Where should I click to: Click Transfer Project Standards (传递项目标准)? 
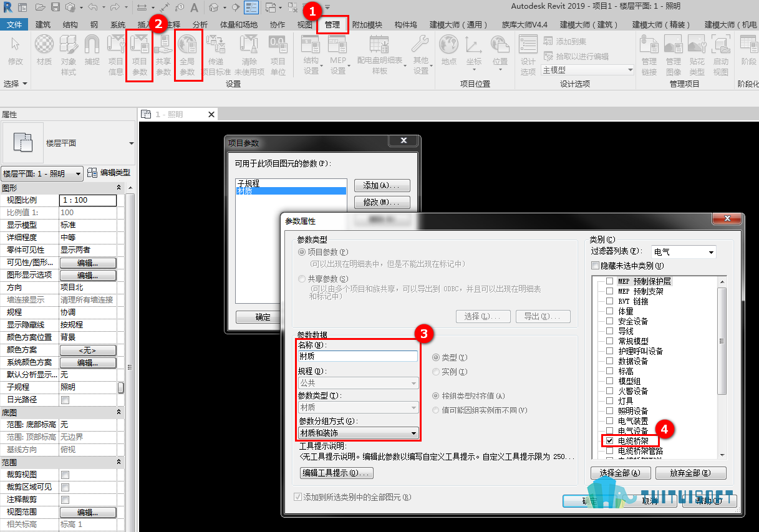click(x=216, y=55)
